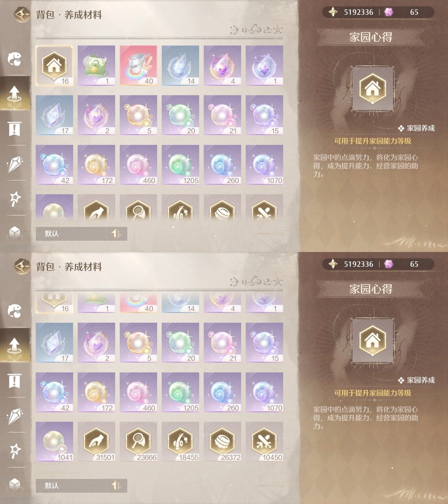
Task: Select the basket insight item showing 26372
Action: pyautogui.click(x=222, y=442)
